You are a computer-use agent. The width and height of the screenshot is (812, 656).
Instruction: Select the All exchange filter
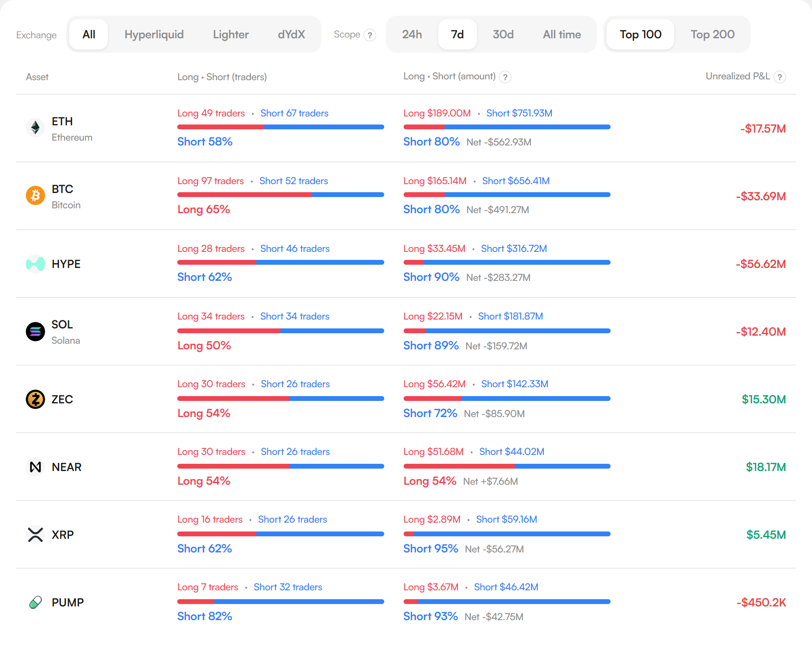click(89, 34)
